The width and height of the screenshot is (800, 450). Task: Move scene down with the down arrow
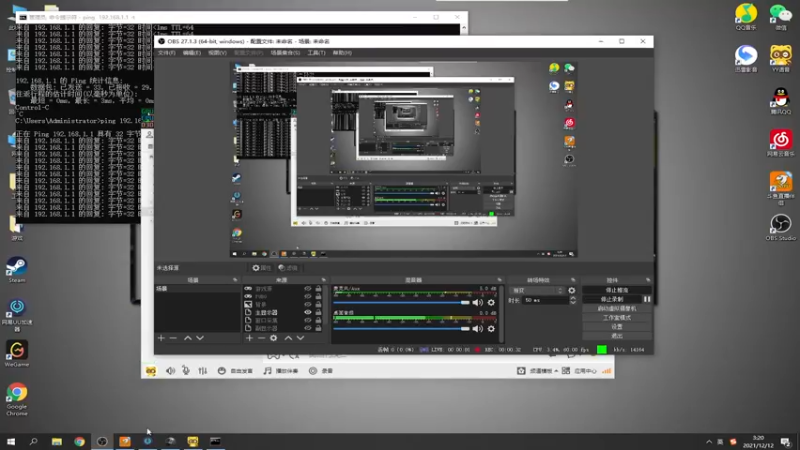pyautogui.click(x=200, y=338)
